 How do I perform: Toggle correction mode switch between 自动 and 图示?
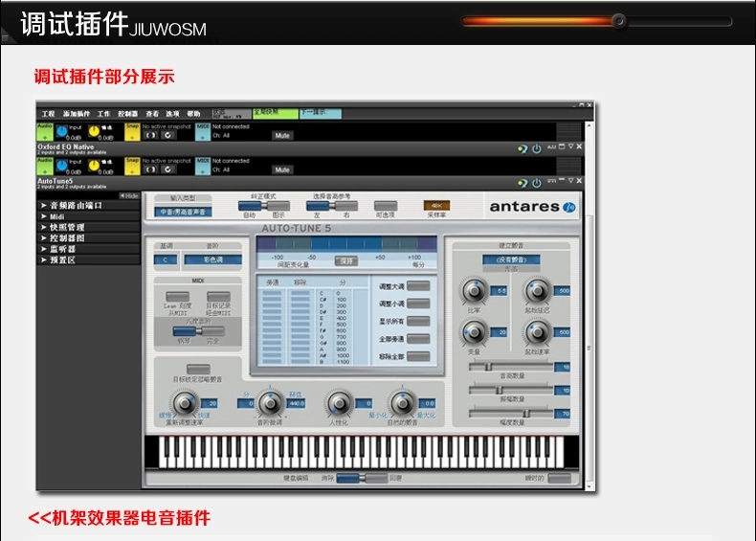point(264,206)
